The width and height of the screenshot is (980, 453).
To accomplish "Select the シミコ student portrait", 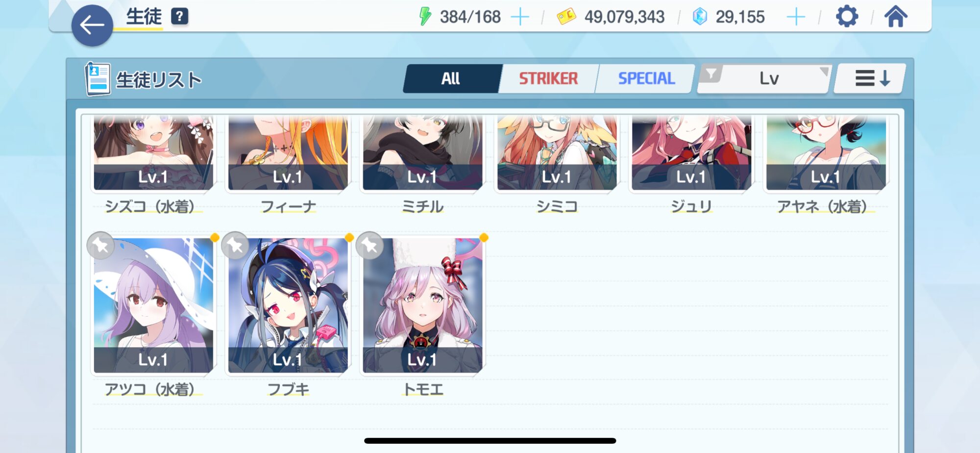I will point(557,153).
